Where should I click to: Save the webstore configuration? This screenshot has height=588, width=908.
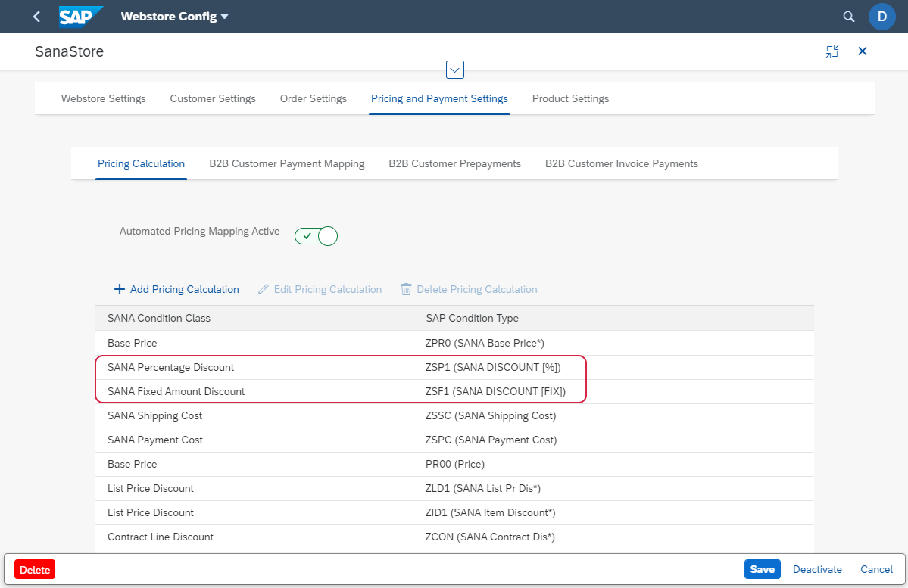pos(762,570)
